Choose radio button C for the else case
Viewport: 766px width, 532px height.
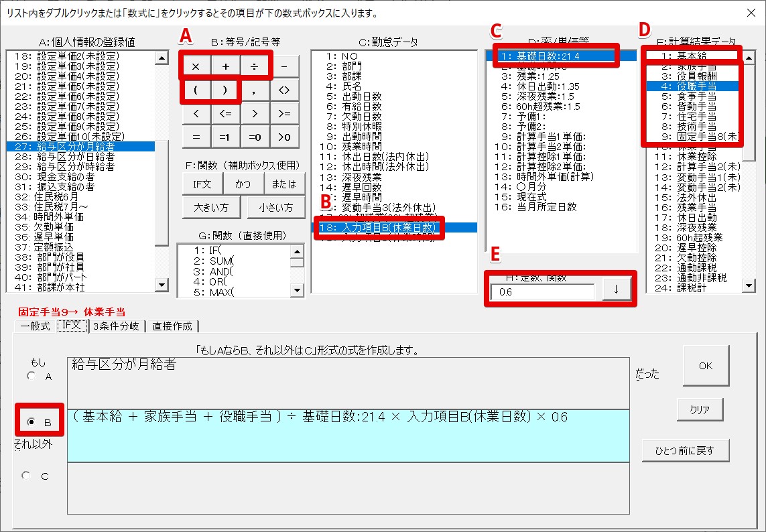tap(27, 475)
